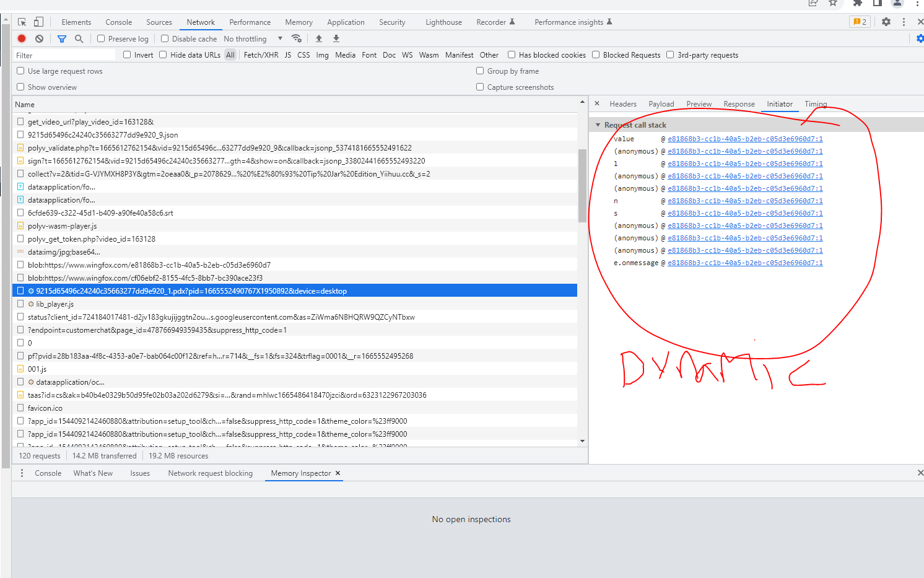
Task: Toggle the network filter funnel icon
Action: (62, 38)
